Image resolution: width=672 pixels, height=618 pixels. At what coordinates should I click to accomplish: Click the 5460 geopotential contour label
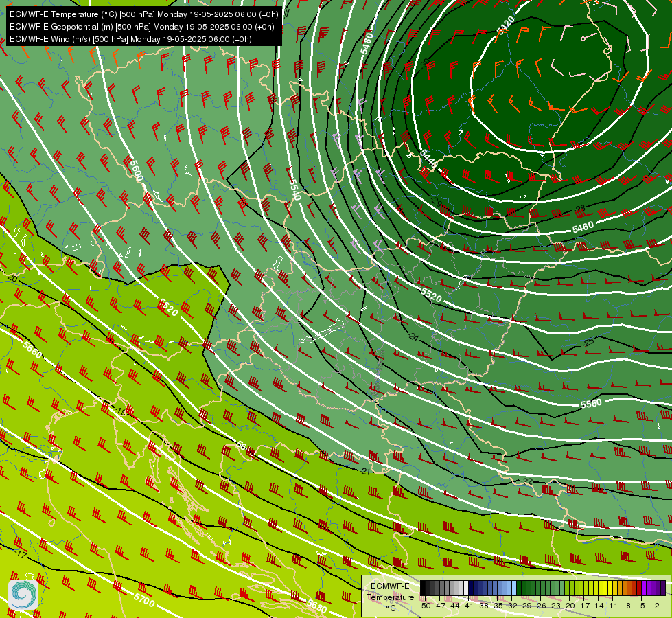pyautogui.click(x=583, y=227)
